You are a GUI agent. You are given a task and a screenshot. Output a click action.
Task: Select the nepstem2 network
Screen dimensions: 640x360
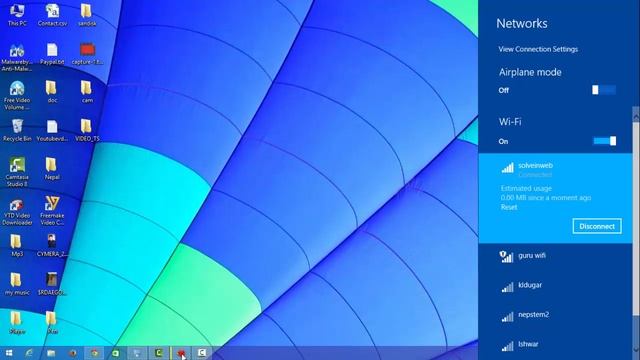pos(555,315)
